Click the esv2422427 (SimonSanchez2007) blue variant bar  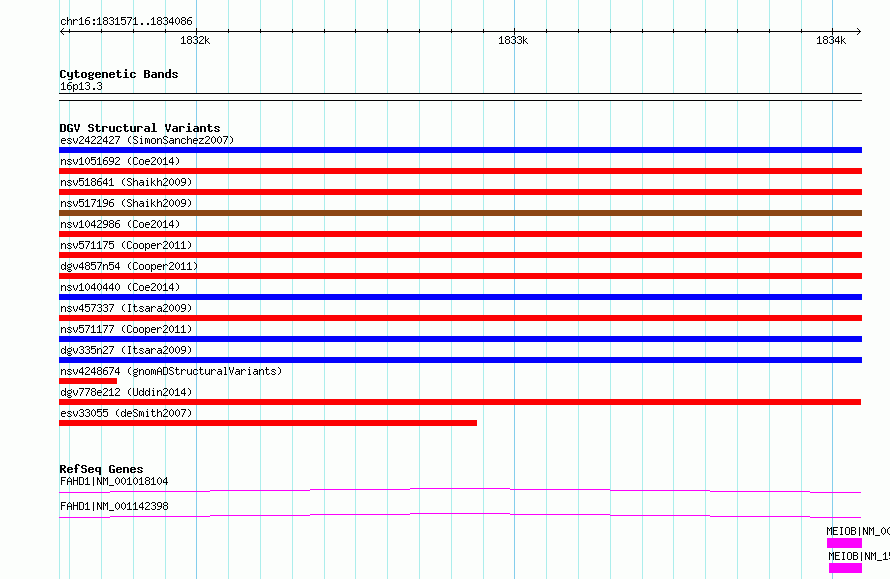pyautogui.click(x=460, y=150)
